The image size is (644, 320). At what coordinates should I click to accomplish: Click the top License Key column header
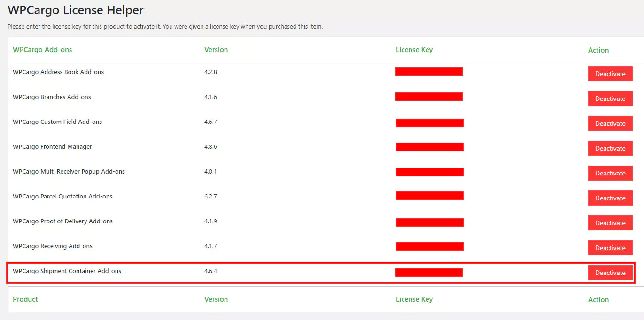click(414, 50)
